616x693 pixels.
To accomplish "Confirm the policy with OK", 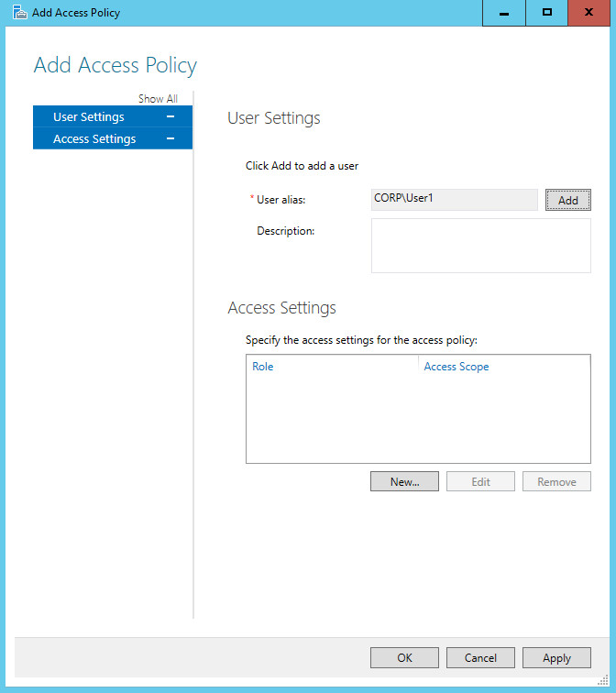I will (x=404, y=657).
